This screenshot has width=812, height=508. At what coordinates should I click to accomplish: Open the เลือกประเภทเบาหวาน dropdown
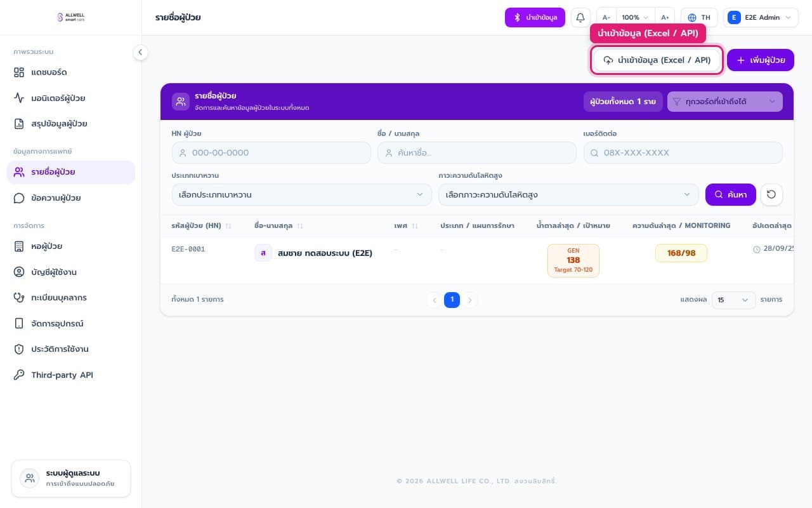302,194
